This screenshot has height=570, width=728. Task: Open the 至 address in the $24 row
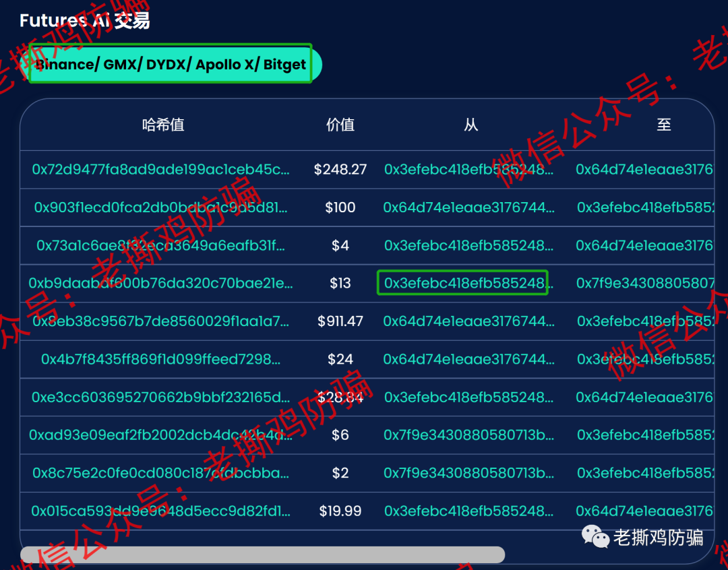[x=645, y=359]
